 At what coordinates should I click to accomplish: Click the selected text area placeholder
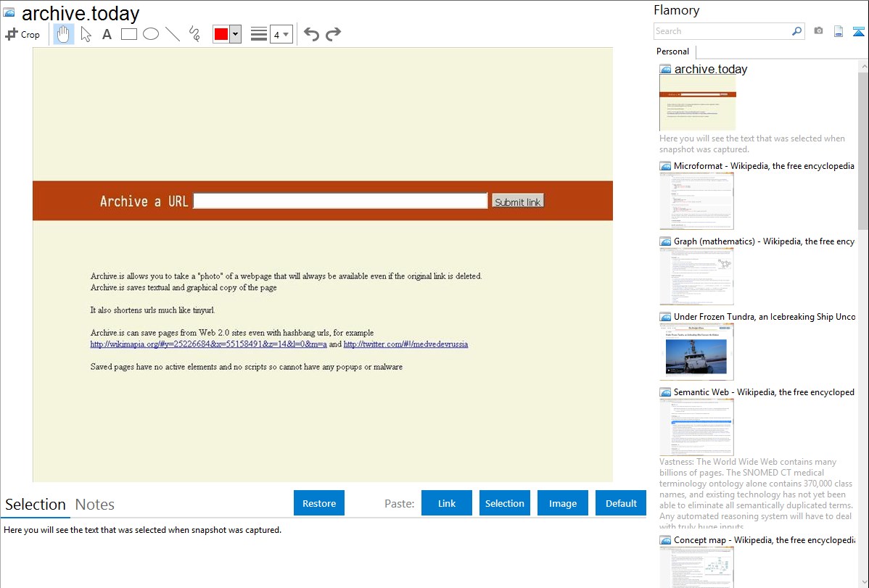pyautogui.click(x=142, y=530)
